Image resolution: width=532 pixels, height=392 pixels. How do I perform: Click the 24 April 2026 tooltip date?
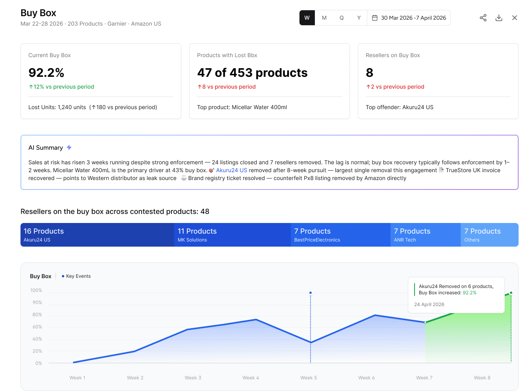(429, 305)
